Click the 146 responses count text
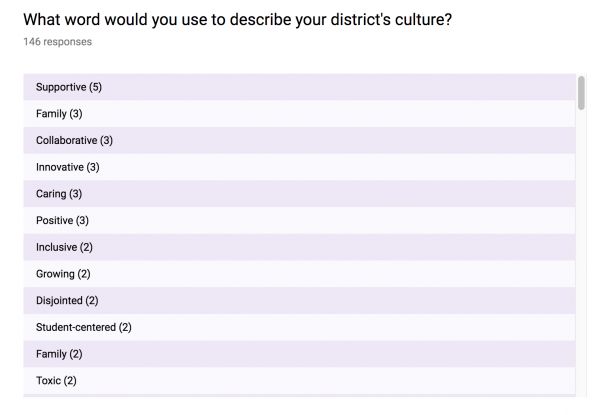Screen dimensions: 600x415 pyautogui.click(x=57, y=42)
